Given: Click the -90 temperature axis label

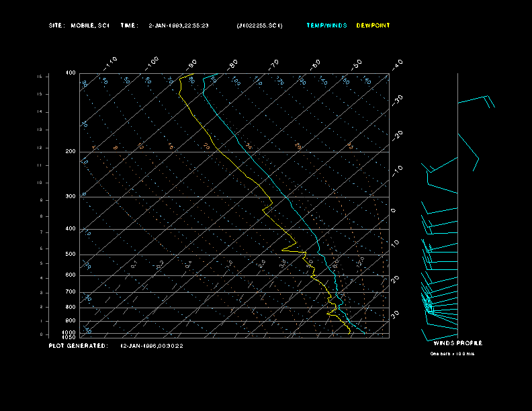Looking at the screenshot, I should [192, 63].
